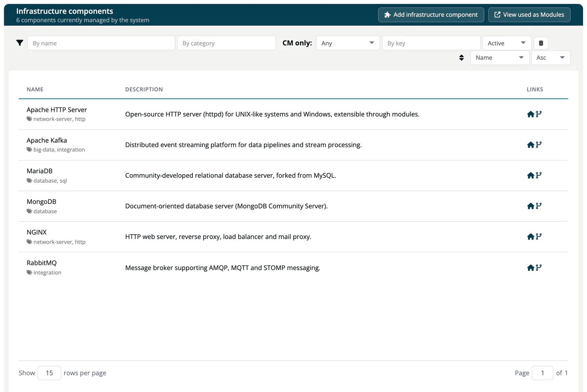Select the MariaDB component name

tap(40, 171)
